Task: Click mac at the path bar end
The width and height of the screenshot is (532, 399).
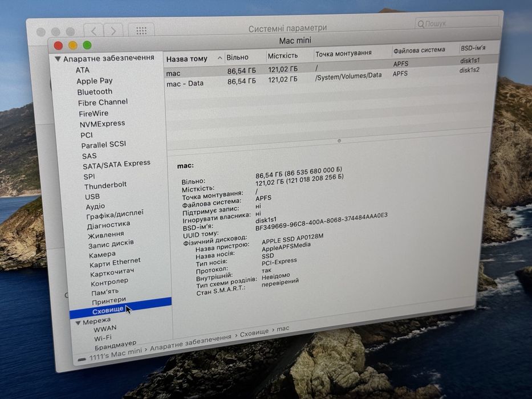Action: pyautogui.click(x=283, y=329)
